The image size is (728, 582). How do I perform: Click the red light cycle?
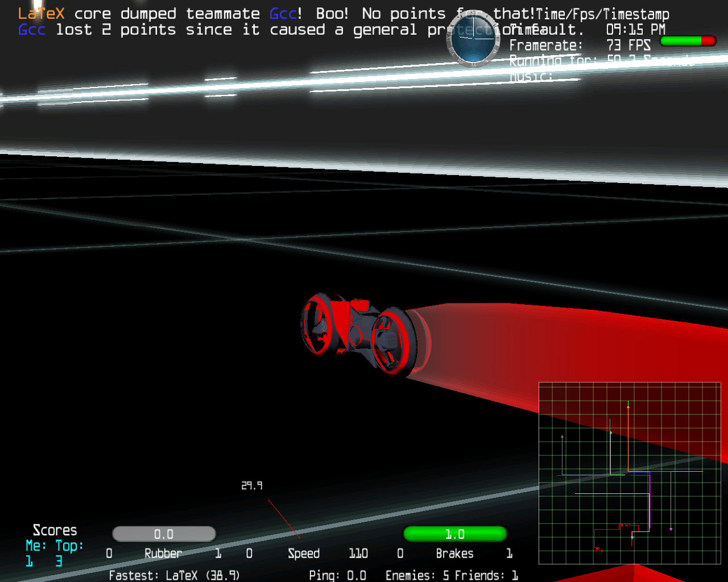tap(358, 333)
